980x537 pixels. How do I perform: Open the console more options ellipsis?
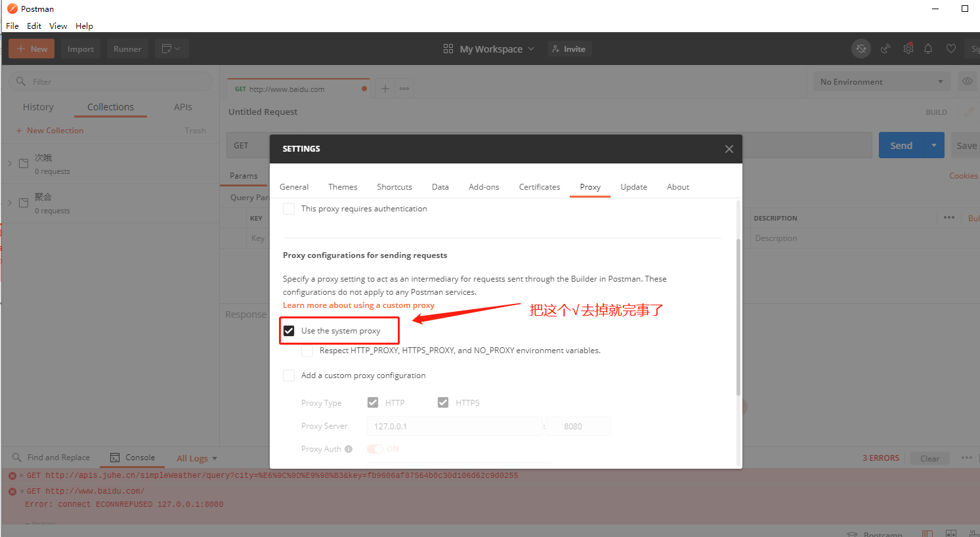click(x=967, y=458)
